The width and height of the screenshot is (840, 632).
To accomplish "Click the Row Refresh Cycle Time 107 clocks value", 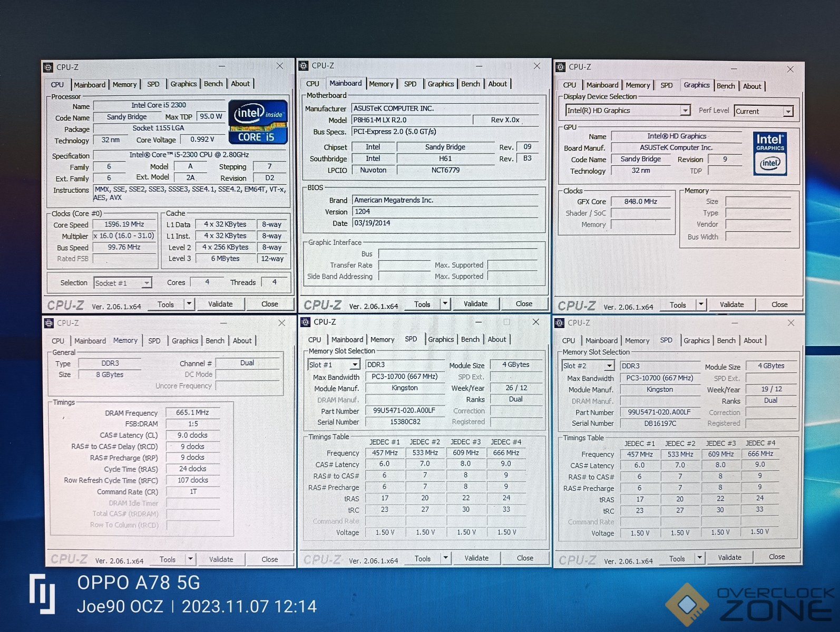I will pyautogui.click(x=192, y=480).
